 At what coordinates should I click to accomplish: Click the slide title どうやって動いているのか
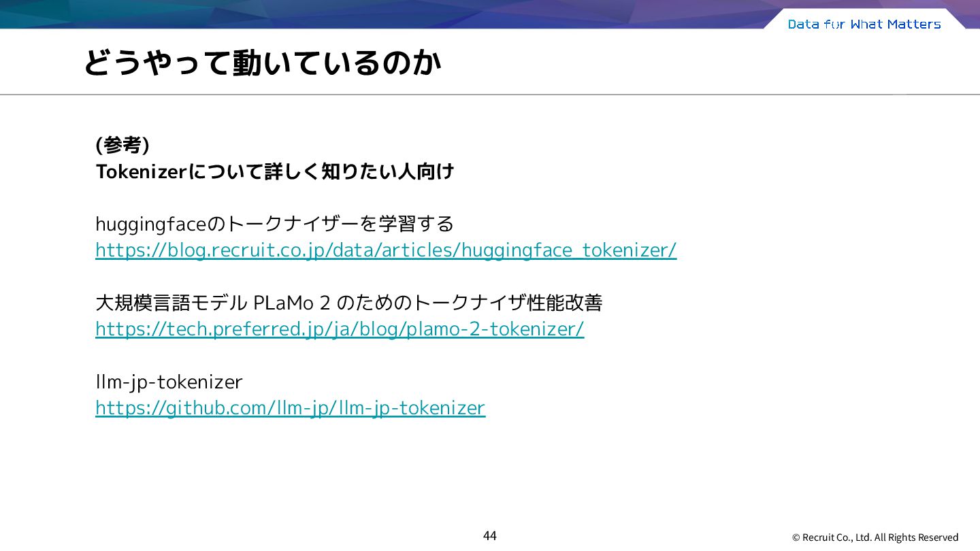point(262,63)
